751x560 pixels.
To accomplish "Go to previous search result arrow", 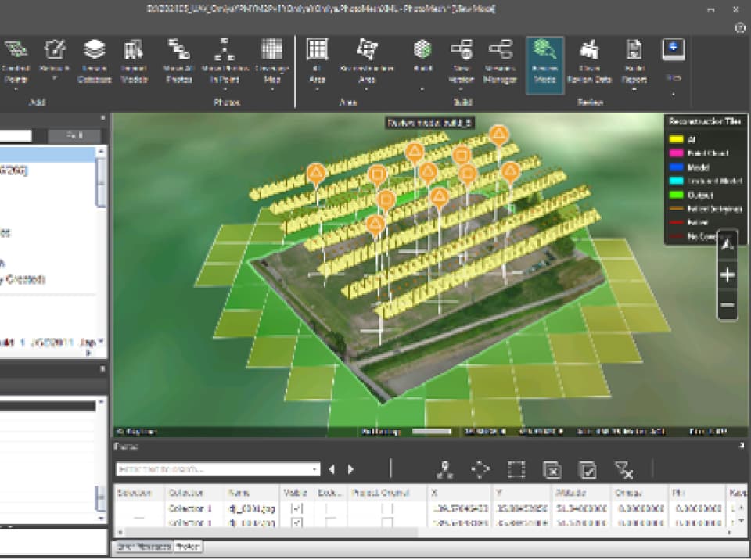I will pyautogui.click(x=332, y=470).
